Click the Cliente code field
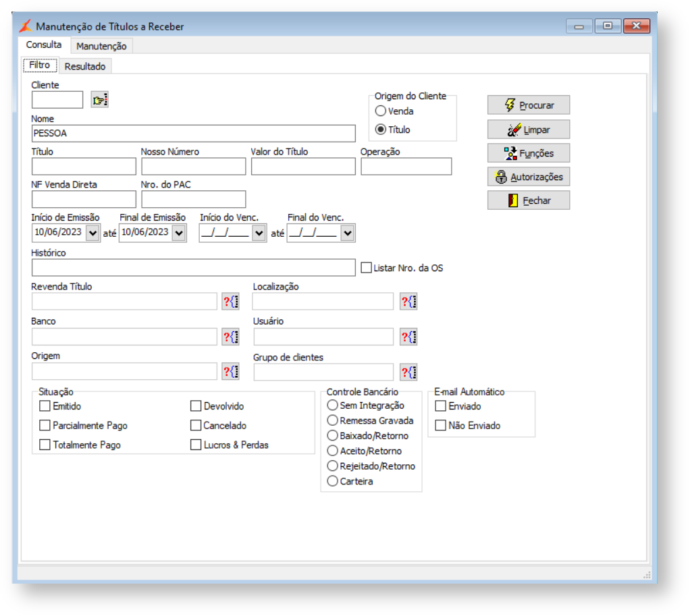This screenshot has width=690, height=616. click(57, 100)
